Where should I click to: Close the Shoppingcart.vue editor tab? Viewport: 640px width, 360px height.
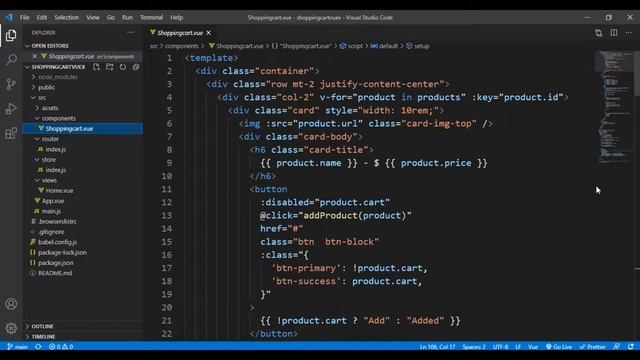(x=209, y=33)
